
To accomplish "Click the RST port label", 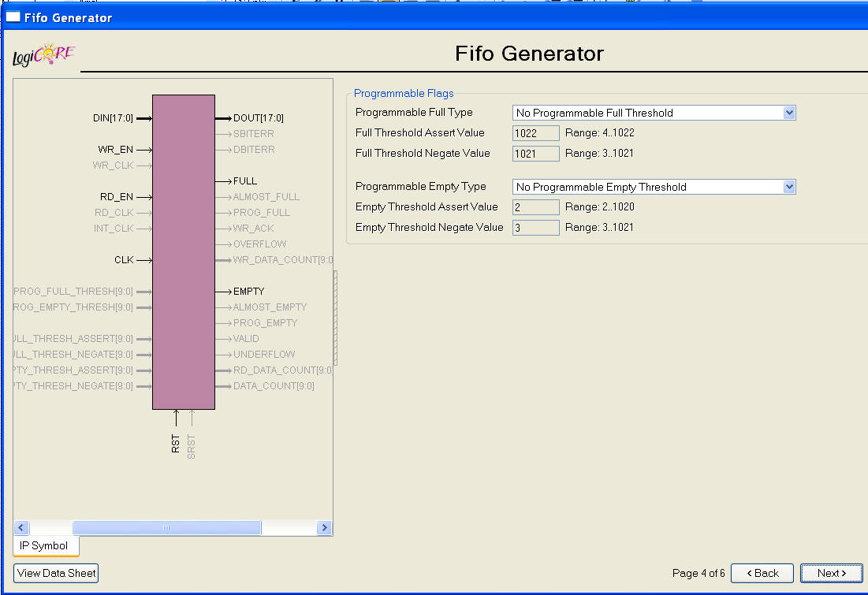I will [176, 444].
